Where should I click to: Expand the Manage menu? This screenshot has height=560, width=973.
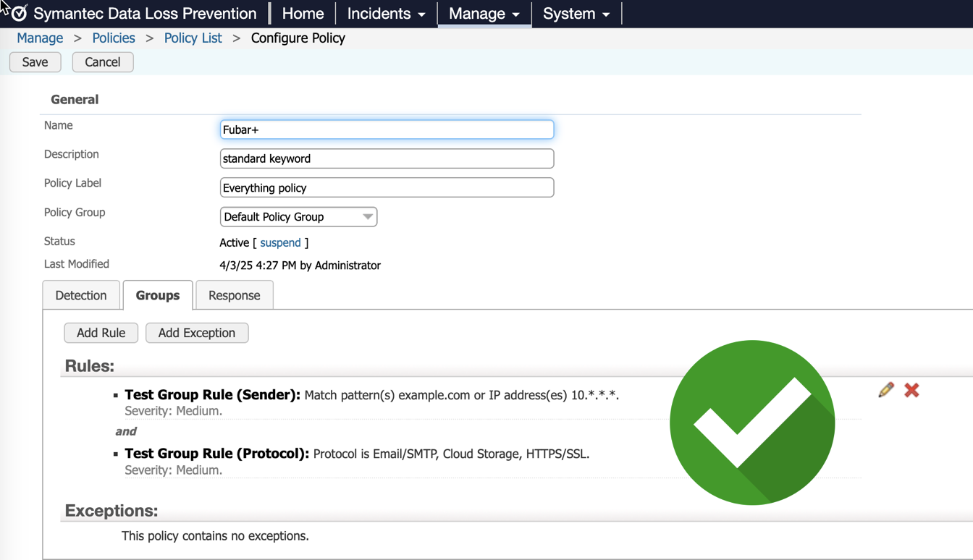[x=484, y=14]
